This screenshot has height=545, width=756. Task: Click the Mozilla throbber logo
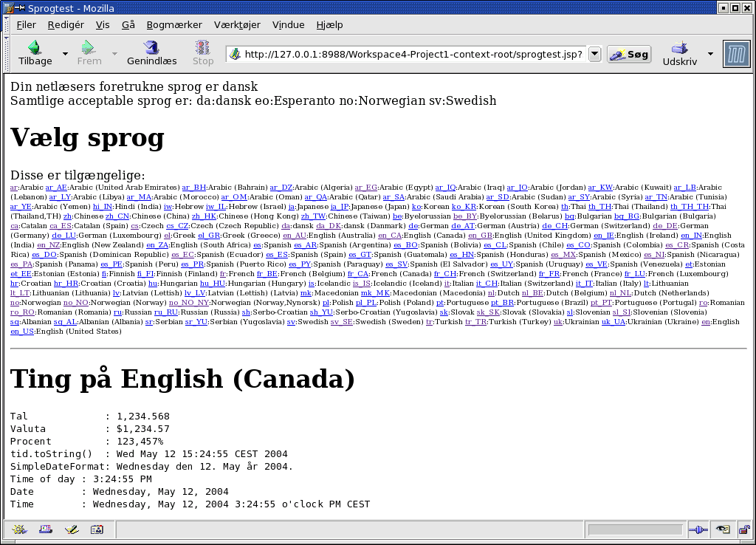pos(736,55)
